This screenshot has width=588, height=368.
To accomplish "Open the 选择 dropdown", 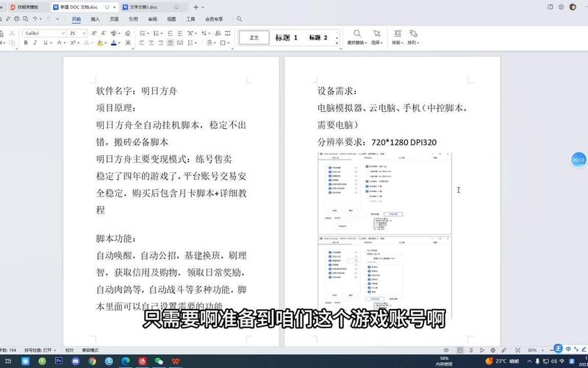I will [377, 38].
